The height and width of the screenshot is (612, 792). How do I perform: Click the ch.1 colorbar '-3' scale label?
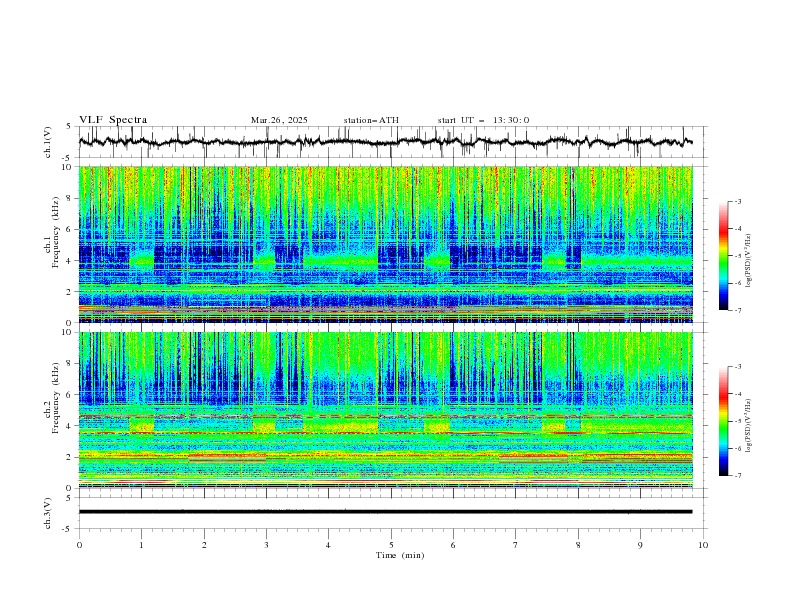click(737, 201)
